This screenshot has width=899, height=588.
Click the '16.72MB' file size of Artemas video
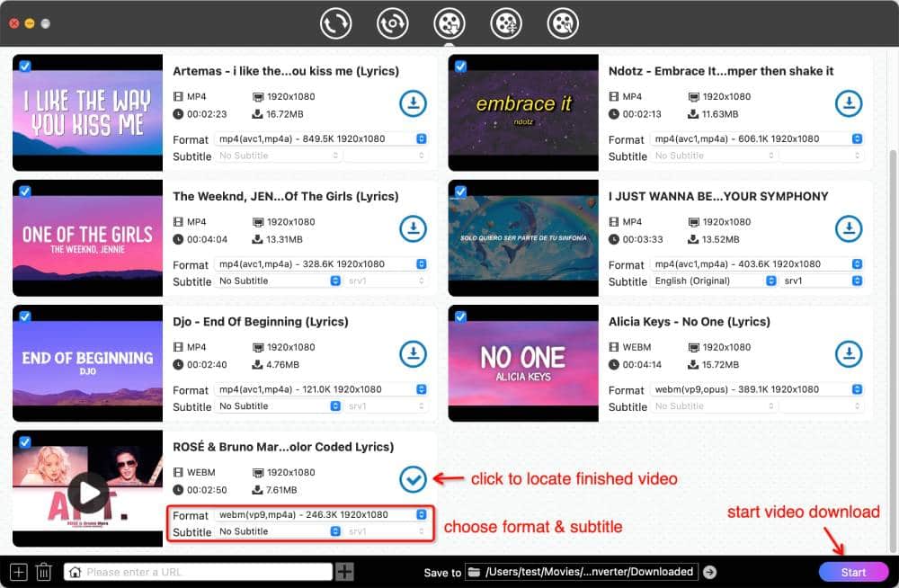coord(284,114)
